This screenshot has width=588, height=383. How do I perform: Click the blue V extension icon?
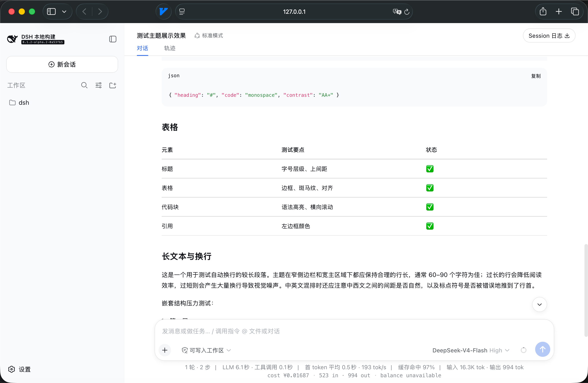(x=164, y=12)
